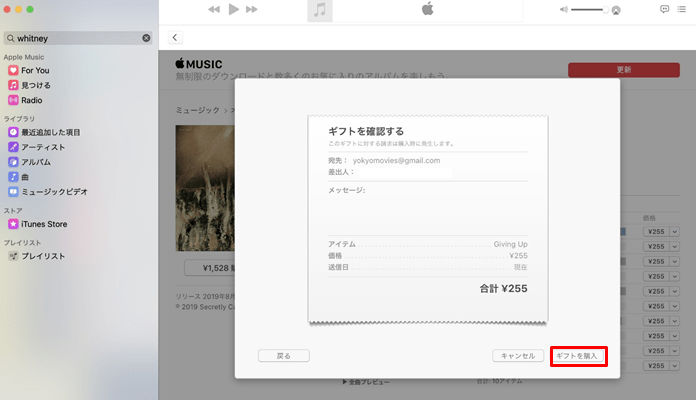Skip forward with the fast-forward button

click(x=252, y=9)
